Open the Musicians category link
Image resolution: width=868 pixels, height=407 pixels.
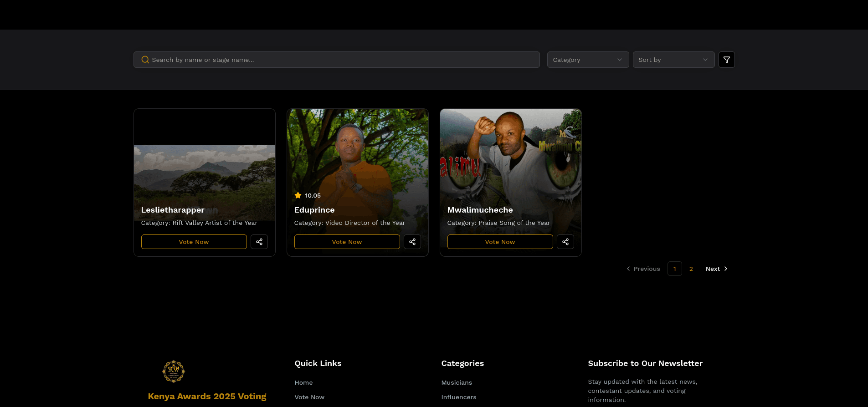[x=457, y=382]
